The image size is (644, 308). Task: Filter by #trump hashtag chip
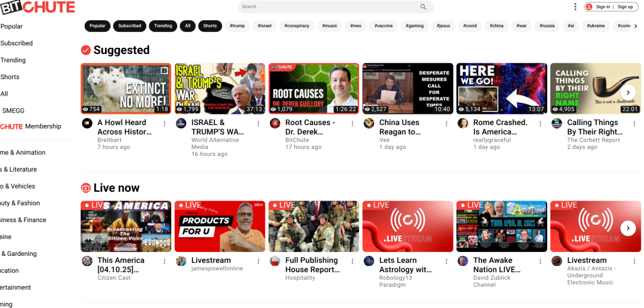coord(237,26)
